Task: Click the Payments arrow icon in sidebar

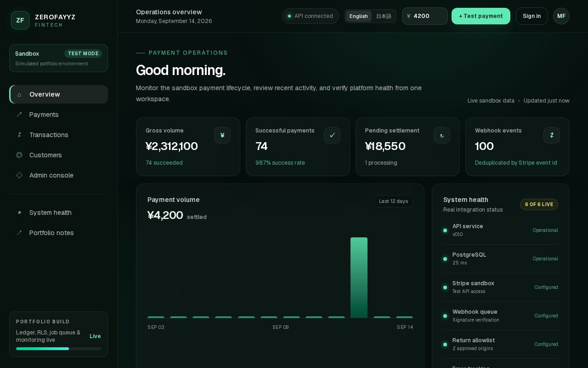Action: [x=19, y=115]
